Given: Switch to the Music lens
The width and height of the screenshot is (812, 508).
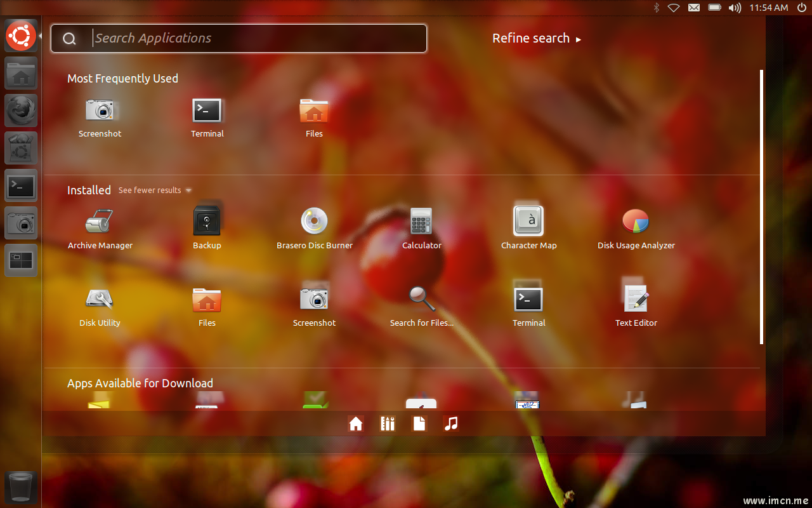Looking at the screenshot, I should 451,424.
